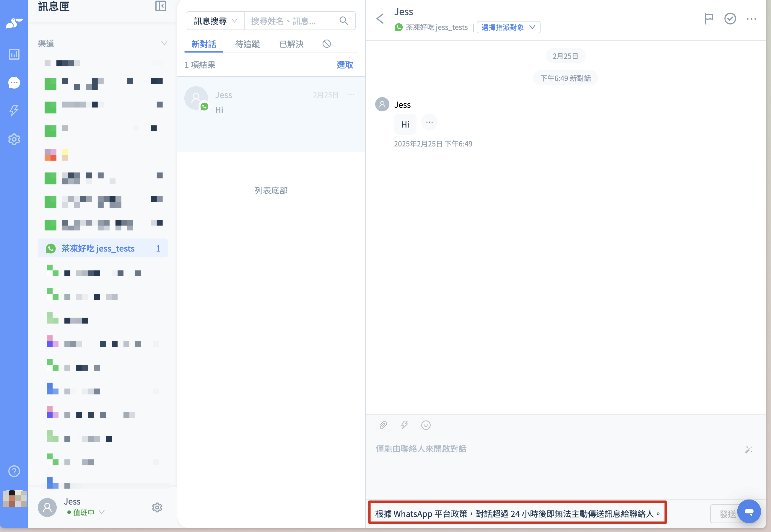Click the 選取 select link

tap(344, 65)
